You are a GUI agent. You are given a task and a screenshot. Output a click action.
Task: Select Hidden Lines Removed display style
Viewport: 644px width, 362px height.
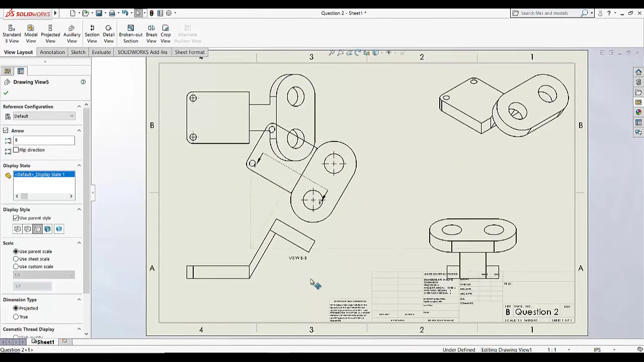pos(38,229)
